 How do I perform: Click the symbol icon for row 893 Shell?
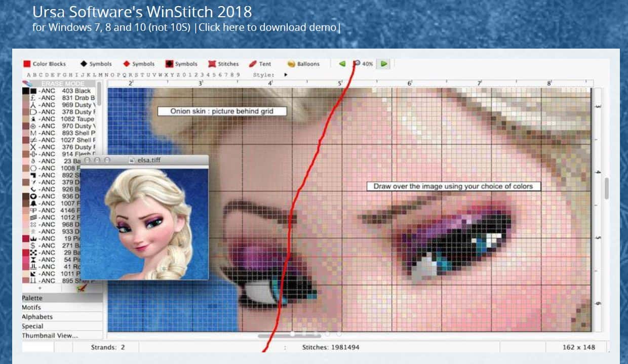tap(33, 133)
